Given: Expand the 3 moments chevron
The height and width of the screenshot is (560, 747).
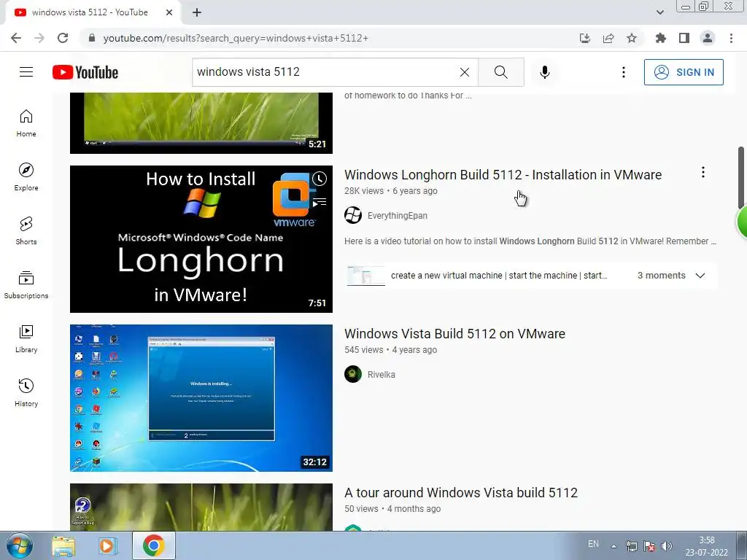Looking at the screenshot, I should coord(700,276).
